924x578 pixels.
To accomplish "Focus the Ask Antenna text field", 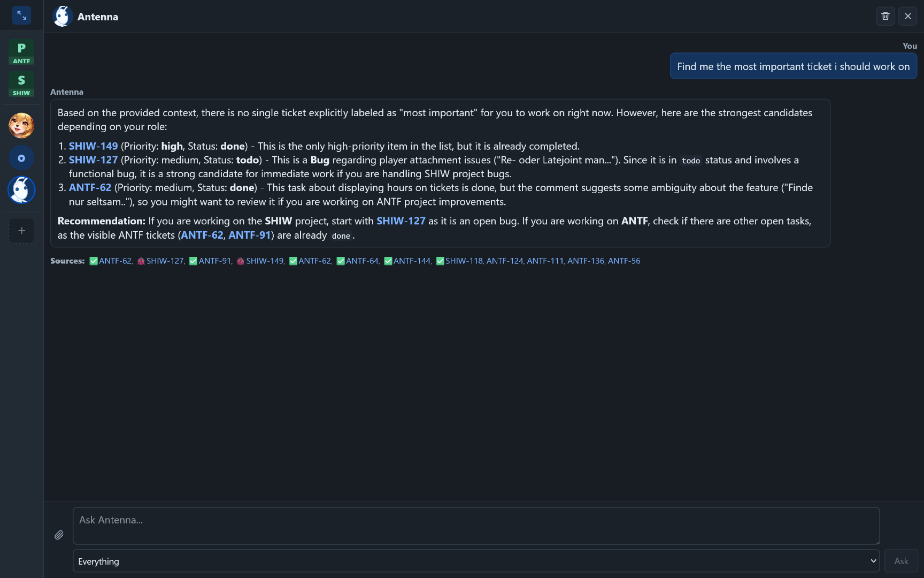I will pos(476,526).
